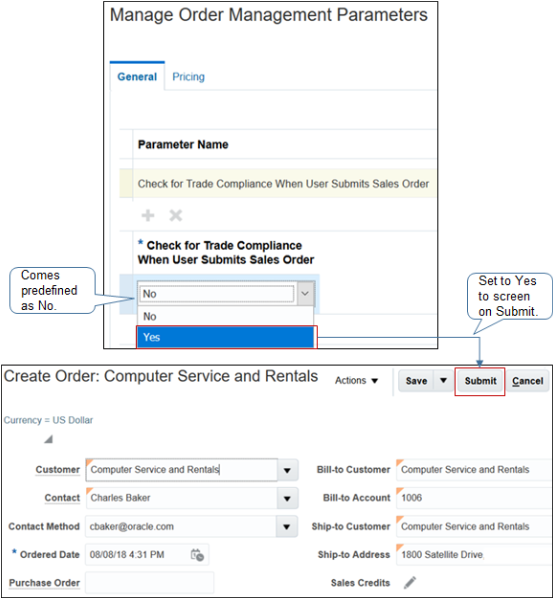Select Yes in the dropdown list
Screen dimensions: 554x599
[225, 337]
